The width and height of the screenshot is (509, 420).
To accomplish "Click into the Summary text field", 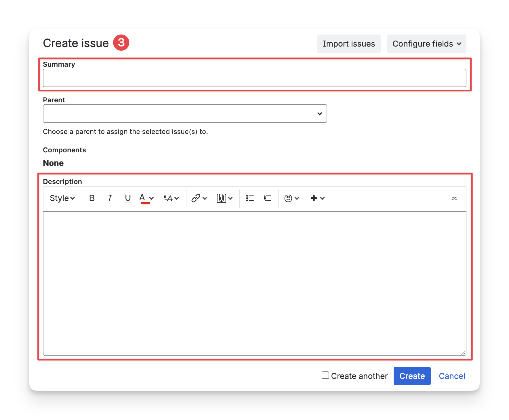I will pos(254,78).
